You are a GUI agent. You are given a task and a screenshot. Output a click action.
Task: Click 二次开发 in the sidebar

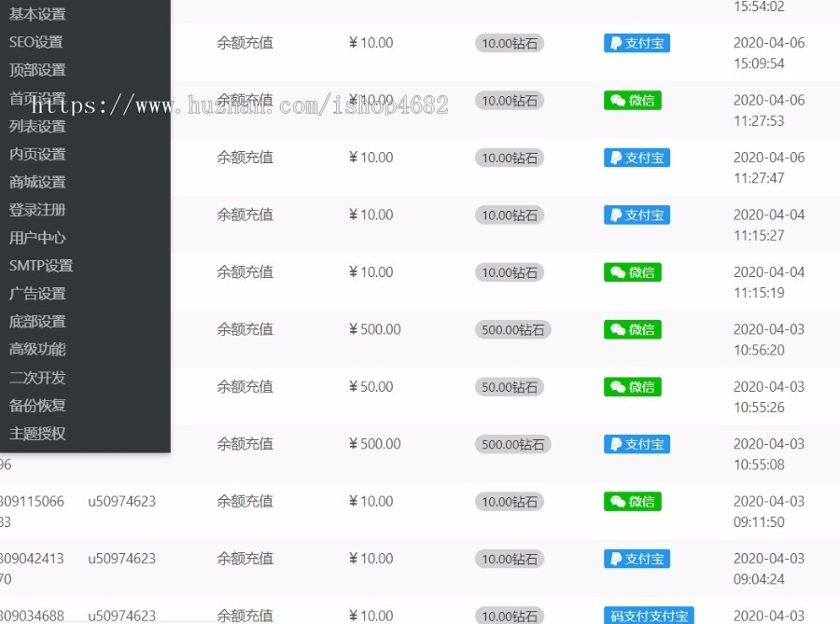tap(35, 377)
